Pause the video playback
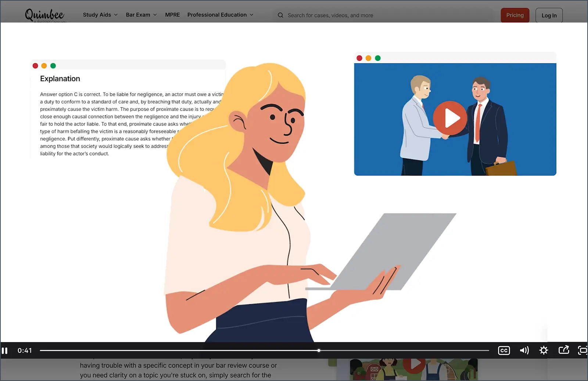Viewport: 588px width, 381px height. (x=5, y=351)
